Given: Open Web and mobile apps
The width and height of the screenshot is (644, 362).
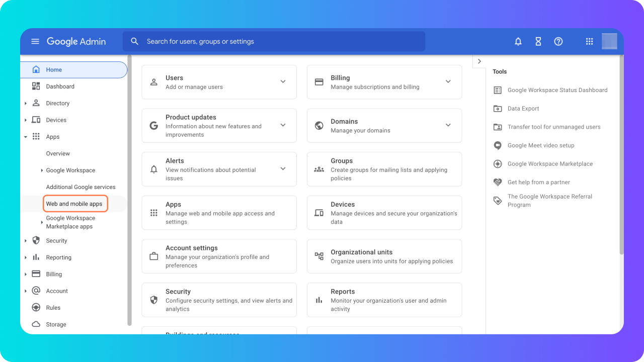Looking at the screenshot, I should 74,204.
